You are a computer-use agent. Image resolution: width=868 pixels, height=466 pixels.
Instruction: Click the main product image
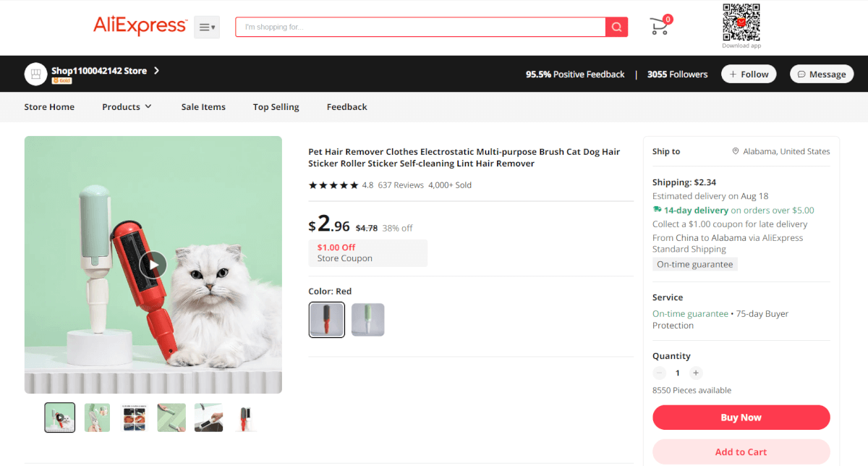[153, 265]
